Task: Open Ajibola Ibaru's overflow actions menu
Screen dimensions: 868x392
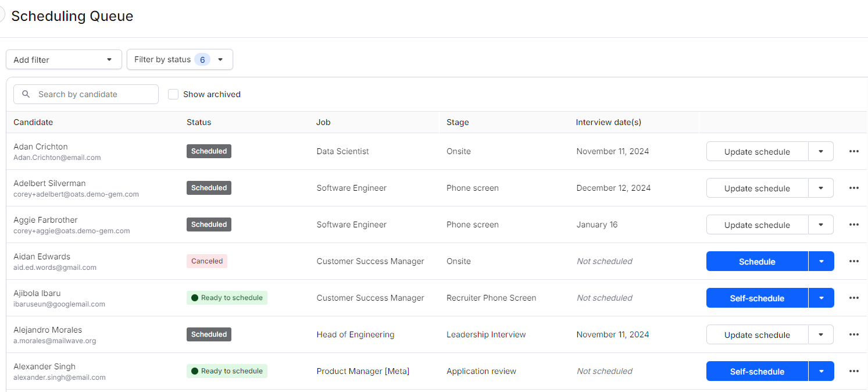Action: tap(853, 298)
